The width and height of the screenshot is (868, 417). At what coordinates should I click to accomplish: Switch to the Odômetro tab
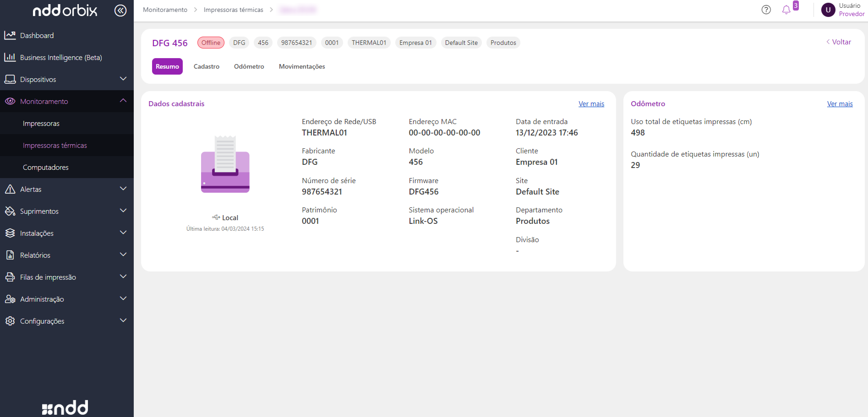point(249,66)
